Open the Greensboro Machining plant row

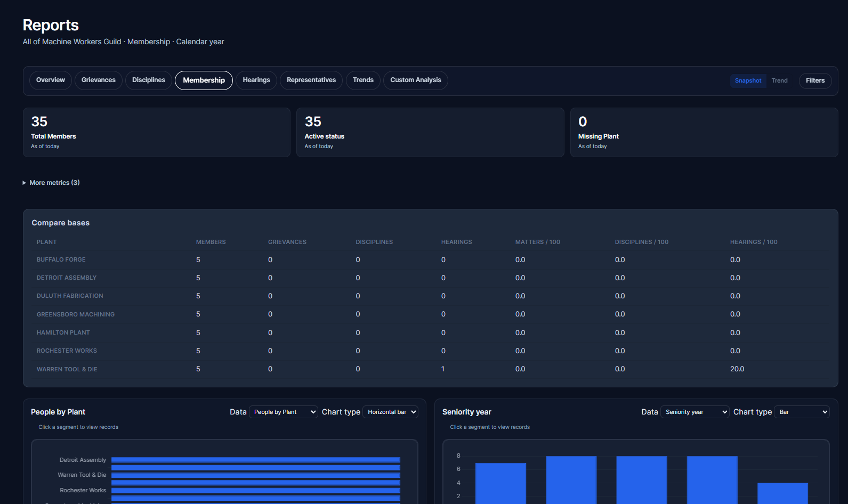tap(430, 314)
